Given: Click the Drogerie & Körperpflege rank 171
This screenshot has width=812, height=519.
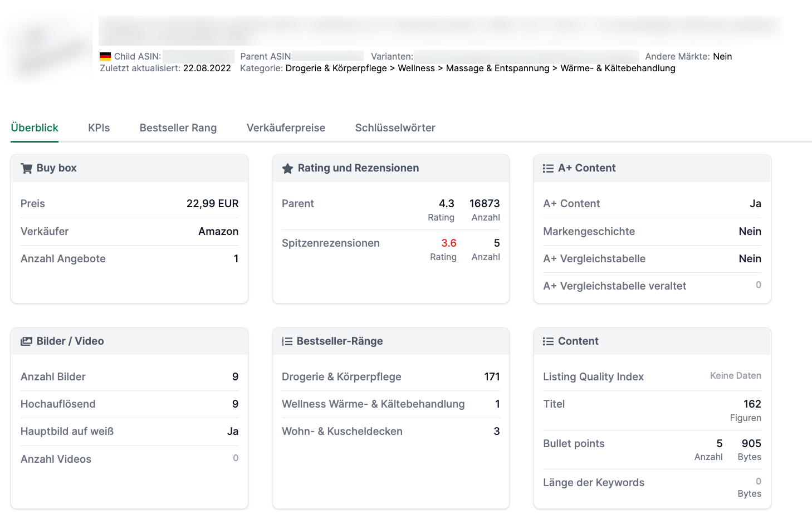Looking at the screenshot, I should pos(492,377).
